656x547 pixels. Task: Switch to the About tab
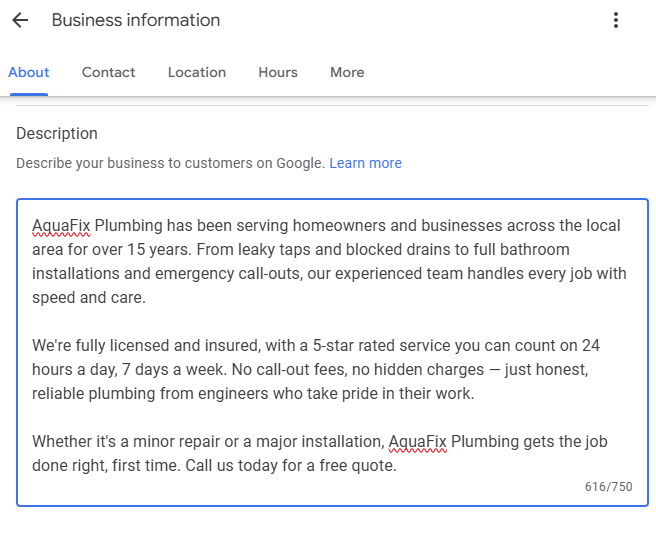pyautogui.click(x=29, y=72)
